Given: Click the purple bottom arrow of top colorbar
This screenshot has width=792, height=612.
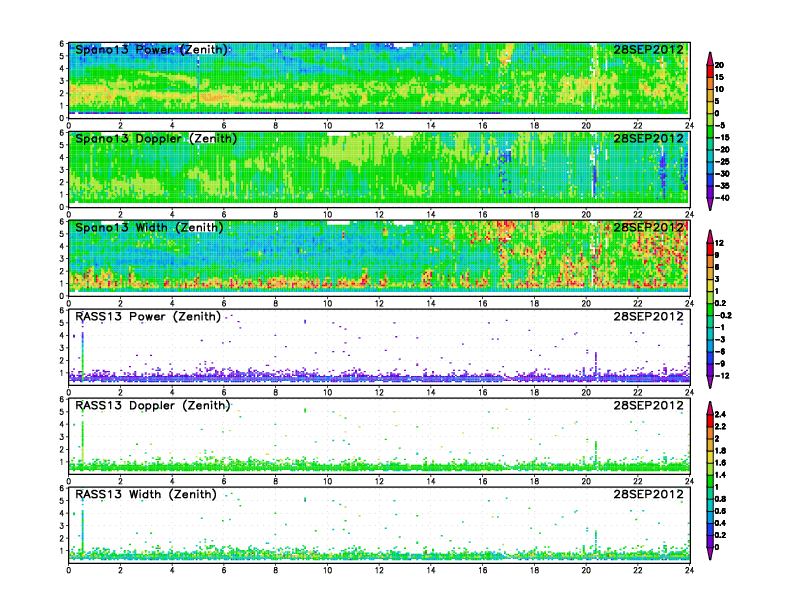Looking at the screenshot, I should point(710,203).
